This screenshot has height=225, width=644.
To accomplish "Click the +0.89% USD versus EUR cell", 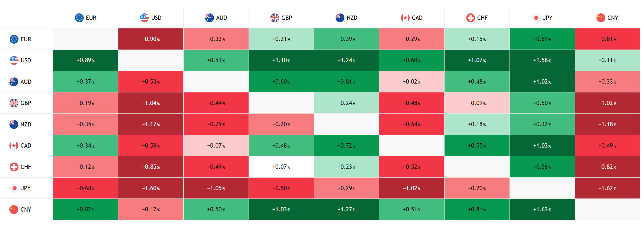I will click(x=86, y=60).
